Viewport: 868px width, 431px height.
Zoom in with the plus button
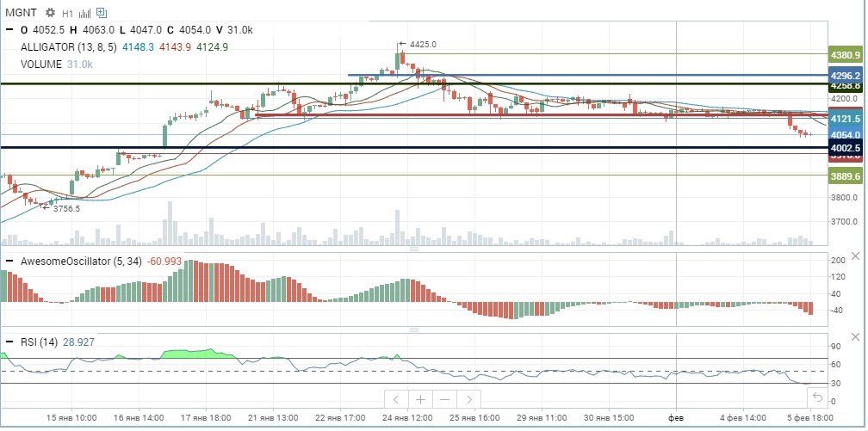[x=421, y=399]
